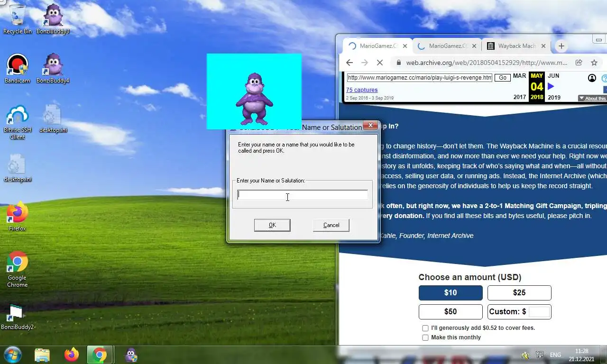Choose the $25 donation amount
This screenshot has width=607, height=364.
pyautogui.click(x=519, y=293)
